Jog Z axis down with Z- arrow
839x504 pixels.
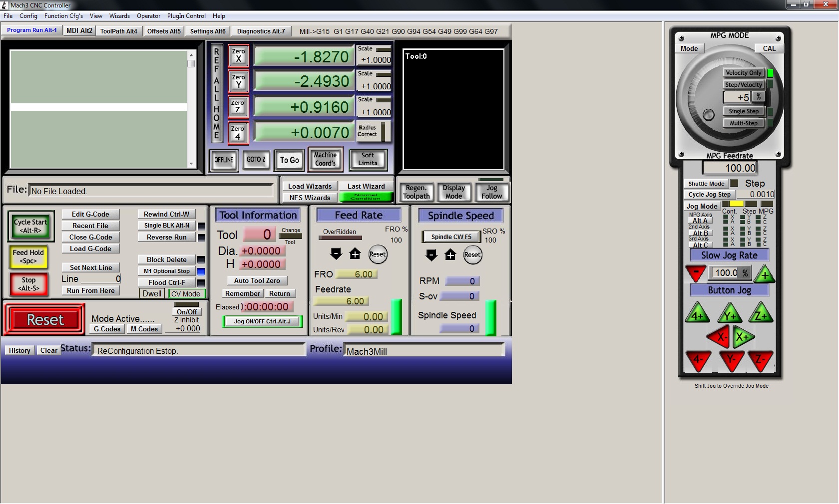(x=761, y=360)
